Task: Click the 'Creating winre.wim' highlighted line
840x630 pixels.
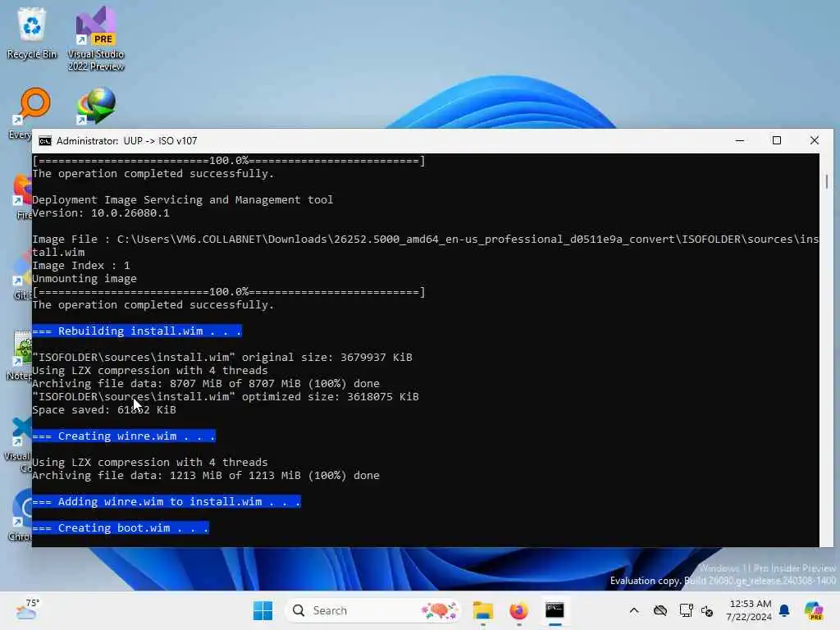Action: pyautogui.click(x=124, y=436)
